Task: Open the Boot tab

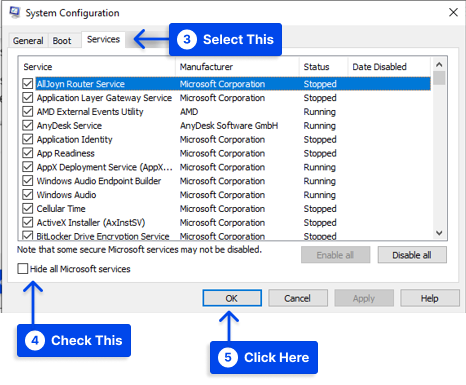Action: coord(62,41)
